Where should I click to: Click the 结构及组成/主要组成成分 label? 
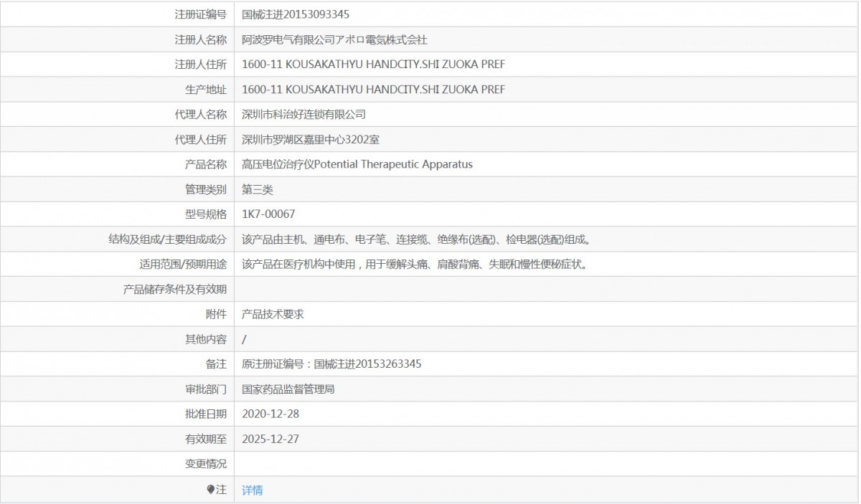[x=168, y=239]
